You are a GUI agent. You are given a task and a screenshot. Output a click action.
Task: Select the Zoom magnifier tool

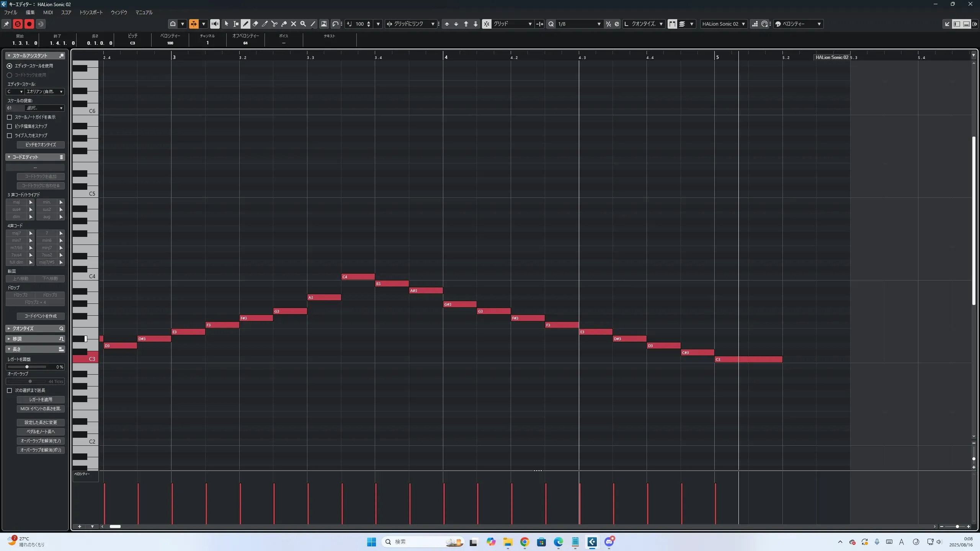point(303,24)
